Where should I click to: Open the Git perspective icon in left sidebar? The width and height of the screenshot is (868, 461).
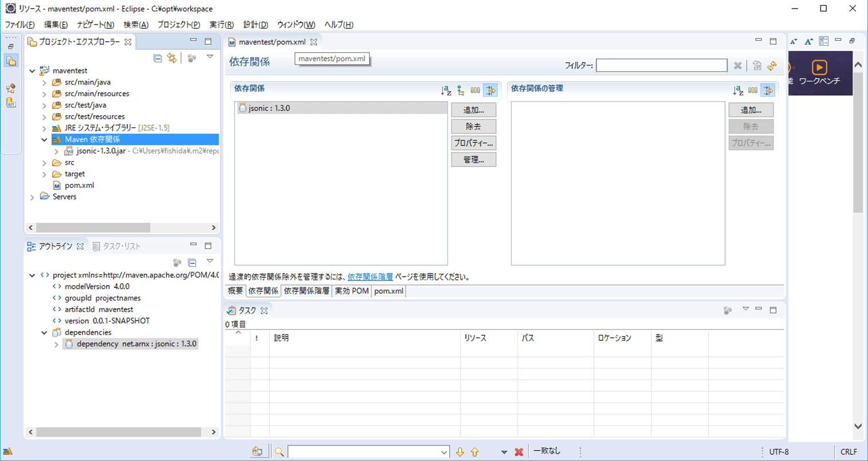[10, 103]
